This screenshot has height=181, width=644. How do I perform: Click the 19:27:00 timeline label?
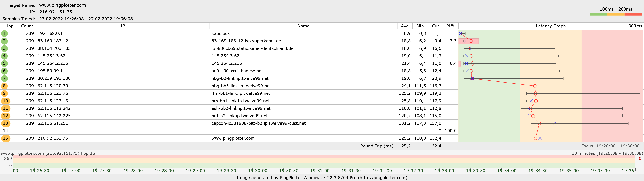71,171
